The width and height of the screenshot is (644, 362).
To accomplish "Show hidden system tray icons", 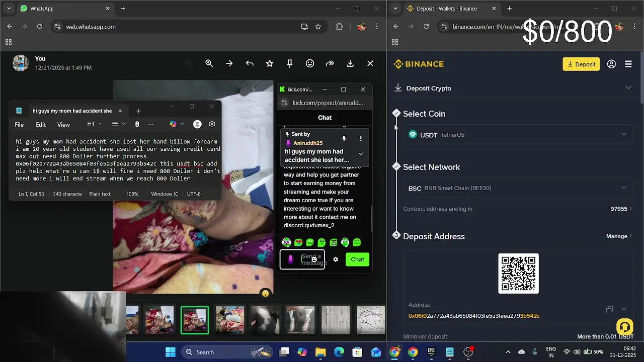I will (508, 352).
